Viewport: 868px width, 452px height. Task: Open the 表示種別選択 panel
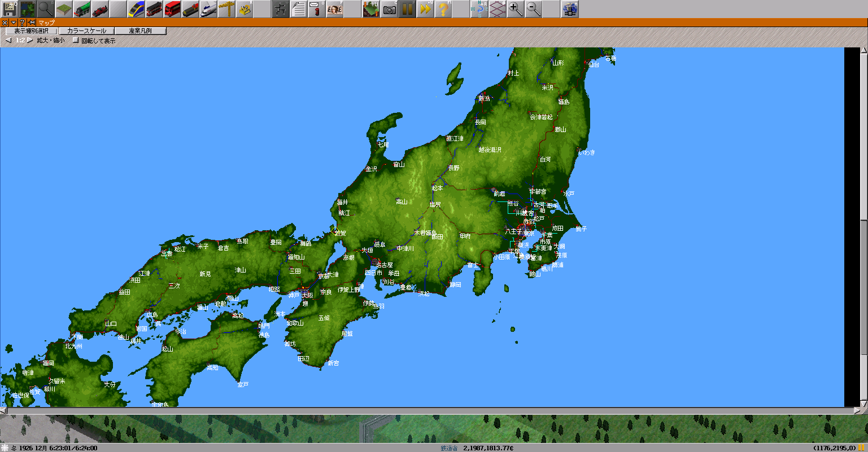[x=31, y=31]
